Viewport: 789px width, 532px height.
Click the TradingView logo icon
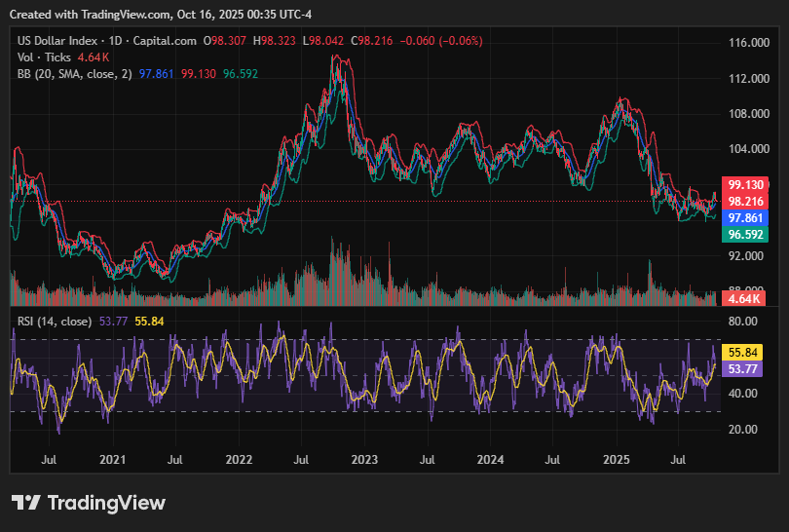(26, 503)
